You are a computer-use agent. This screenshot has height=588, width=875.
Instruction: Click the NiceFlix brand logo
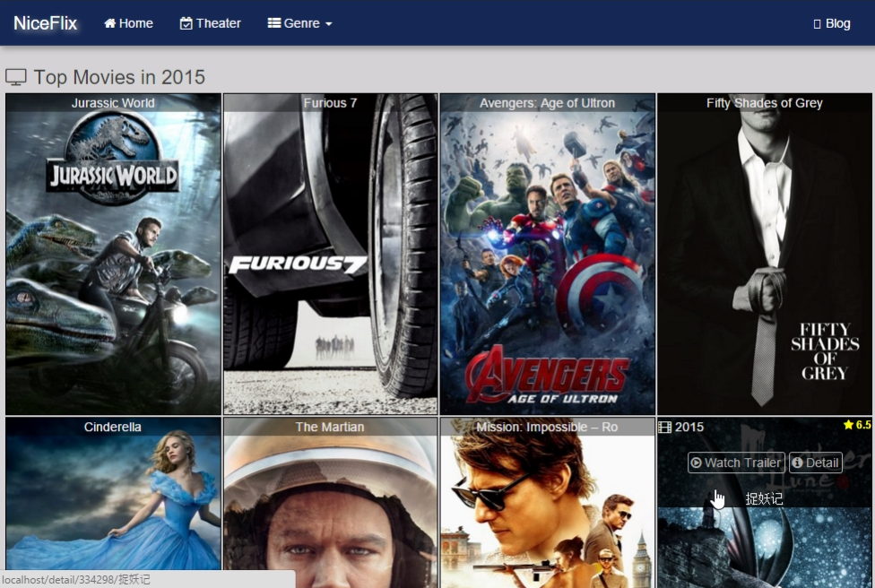coord(46,23)
